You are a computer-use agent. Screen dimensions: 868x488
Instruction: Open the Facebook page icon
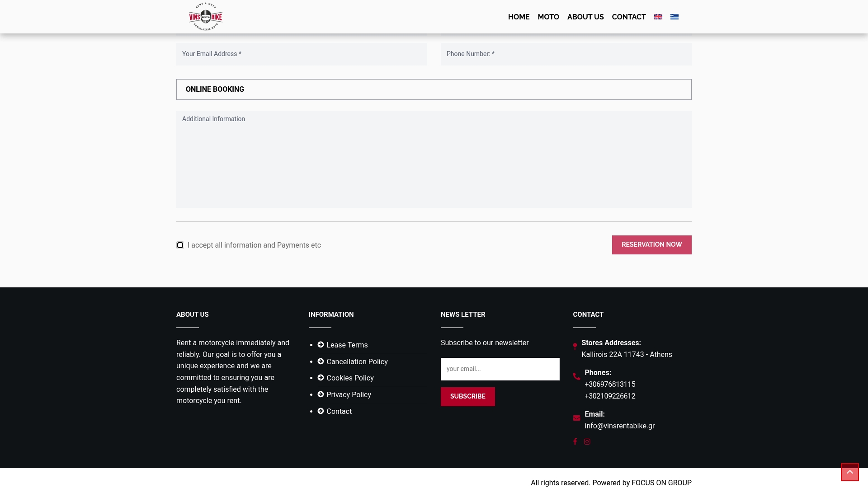[x=575, y=442]
